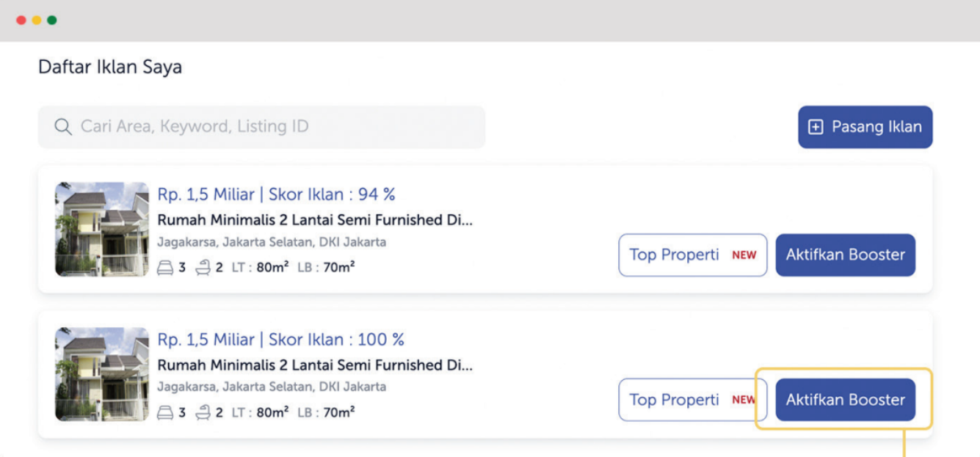Click the NEW badge on second Top Properti
980x457 pixels.
coord(744,400)
